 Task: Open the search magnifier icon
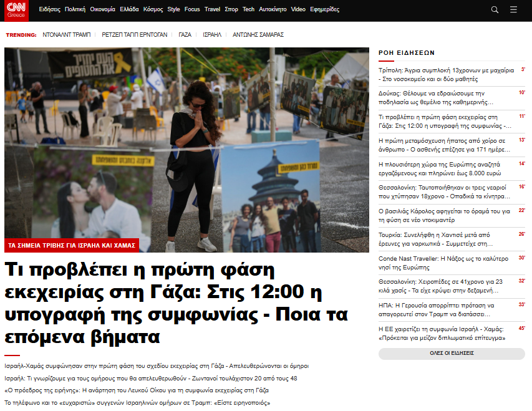click(495, 10)
